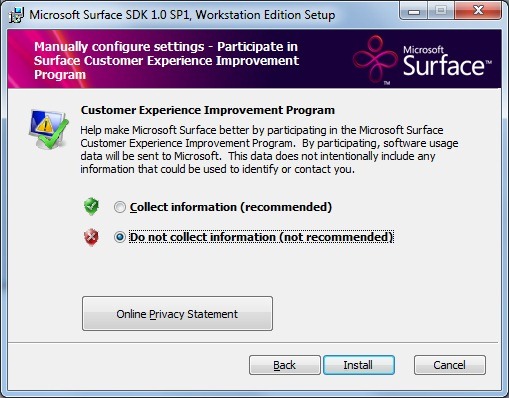Go Back to the previous setup step
The height and width of the screenshot is (398, 509).
click(x=285, y=365)
